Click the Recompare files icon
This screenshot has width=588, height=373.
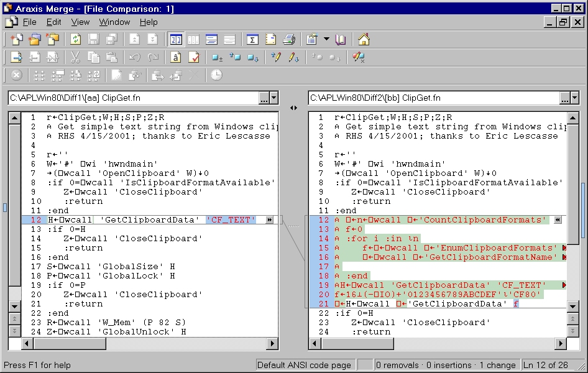(x=75, y=39)
